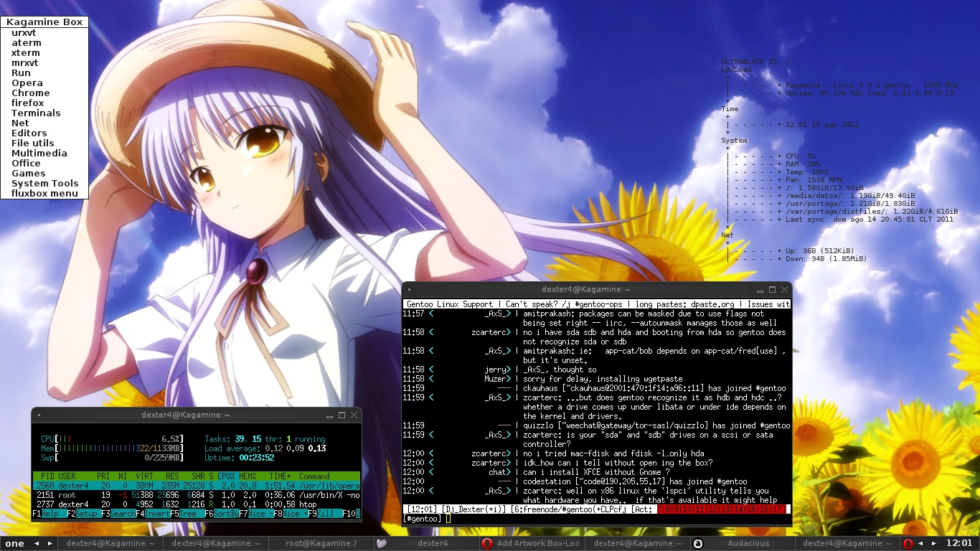Expand the fluxbox menu submenu
This screenshot has height=551, width=980.
[x=44, y=194]
